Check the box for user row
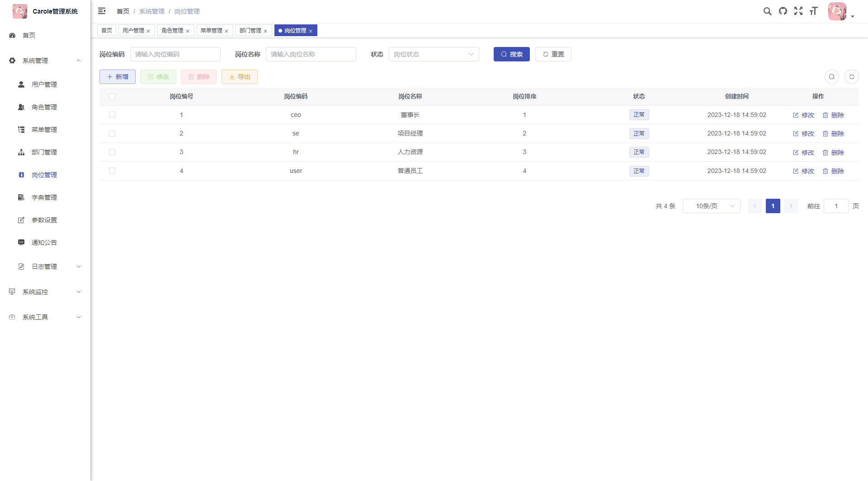 point(112,171)
